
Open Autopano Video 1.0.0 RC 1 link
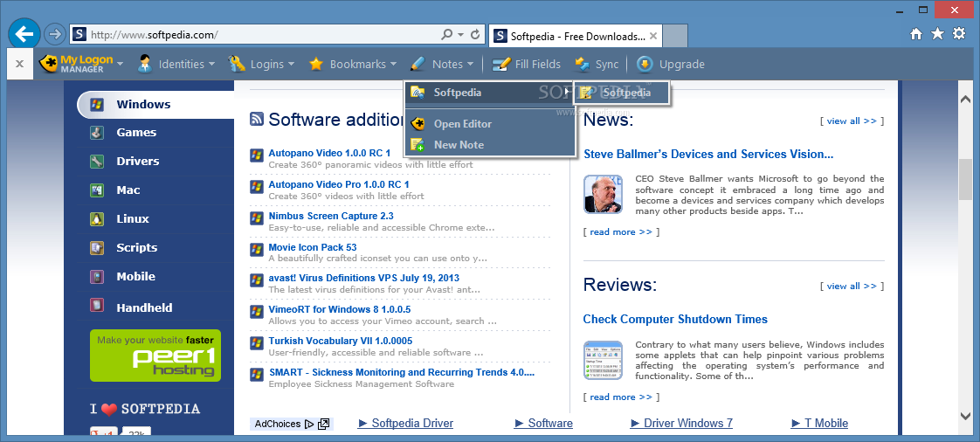coord(329,153)
